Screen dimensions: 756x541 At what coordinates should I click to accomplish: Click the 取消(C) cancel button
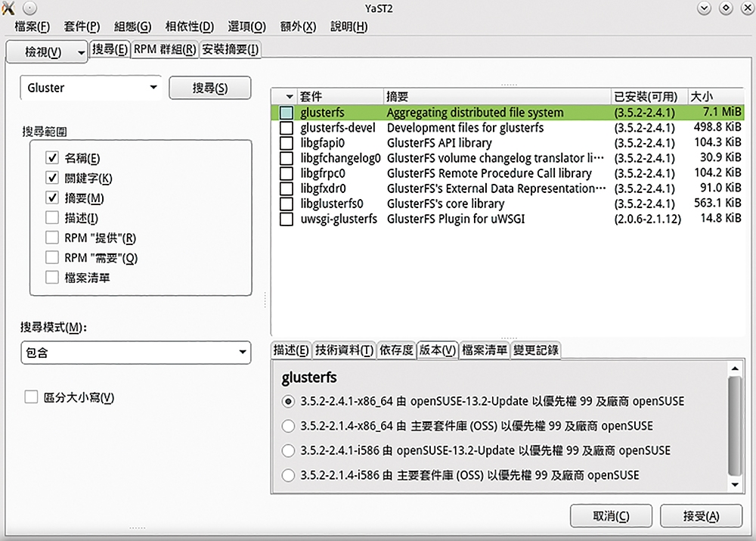pyautogui.click(x=611, y=516)
